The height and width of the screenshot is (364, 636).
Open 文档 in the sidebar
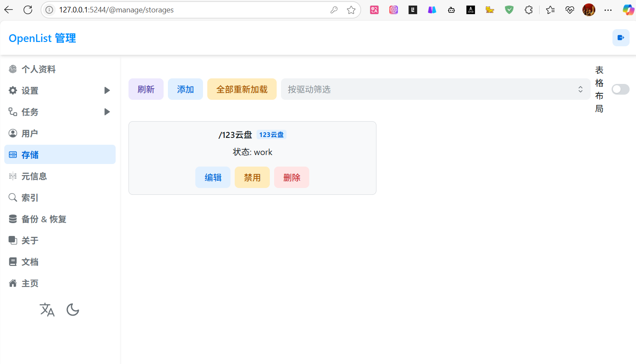(x=60, y=262)
